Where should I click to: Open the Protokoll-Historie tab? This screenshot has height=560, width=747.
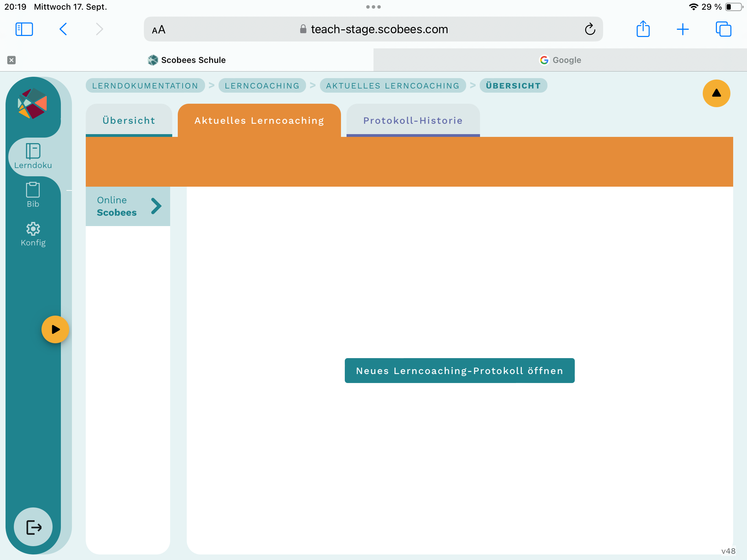click(413, 120)
